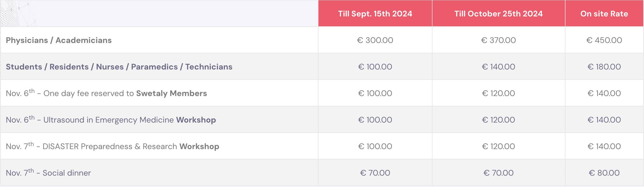Select the € 450.00 on site price
The height and width of the screenshot is (187, 644).
pos(604,40)
